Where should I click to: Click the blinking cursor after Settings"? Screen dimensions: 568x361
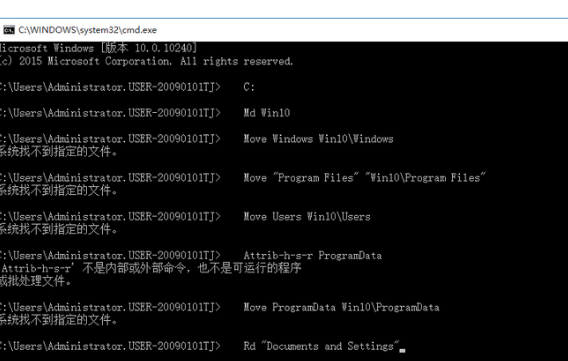pyautogui.click(x=402, y=350)
